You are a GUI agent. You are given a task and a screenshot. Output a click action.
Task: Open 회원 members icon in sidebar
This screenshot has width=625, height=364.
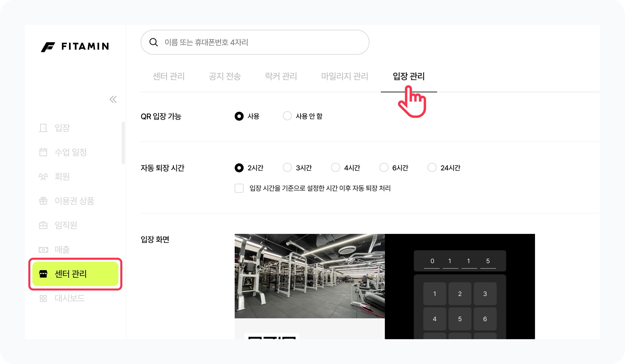43,177
